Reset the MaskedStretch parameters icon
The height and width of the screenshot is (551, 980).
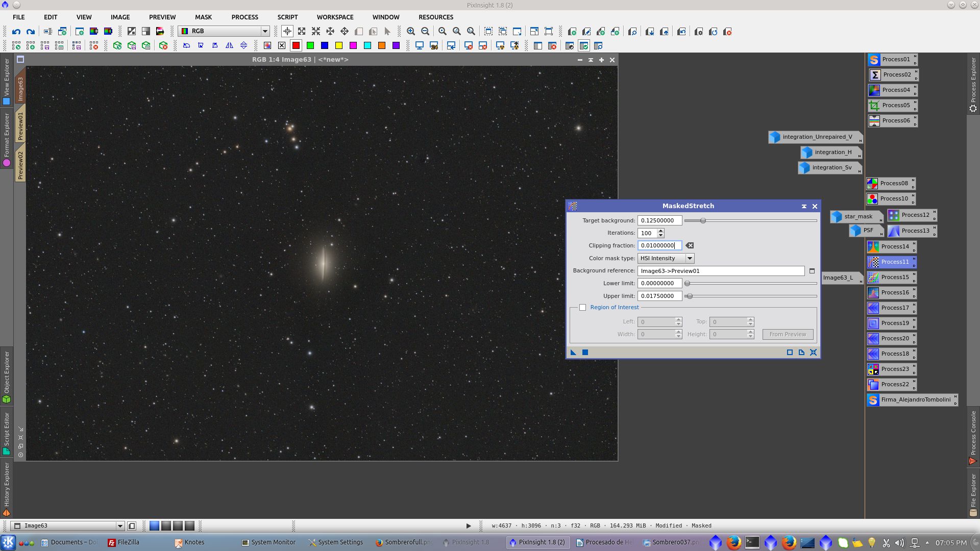(x=814, y=352)
